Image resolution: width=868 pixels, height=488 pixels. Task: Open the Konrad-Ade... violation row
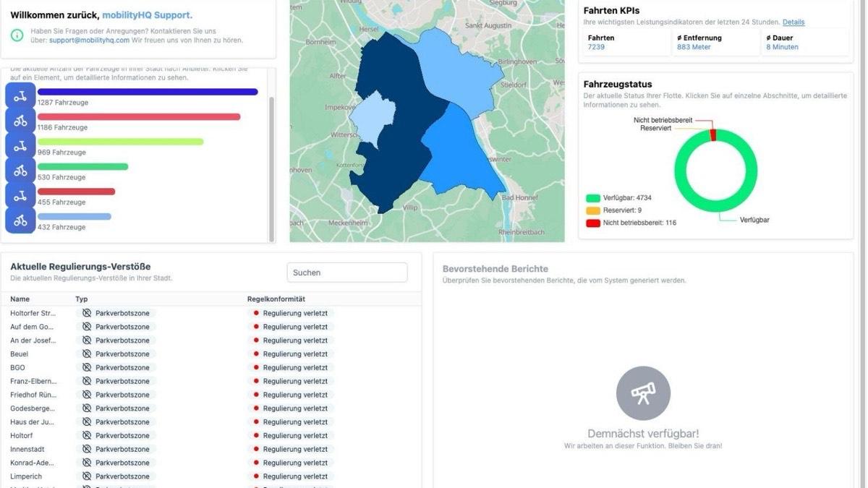211,463
